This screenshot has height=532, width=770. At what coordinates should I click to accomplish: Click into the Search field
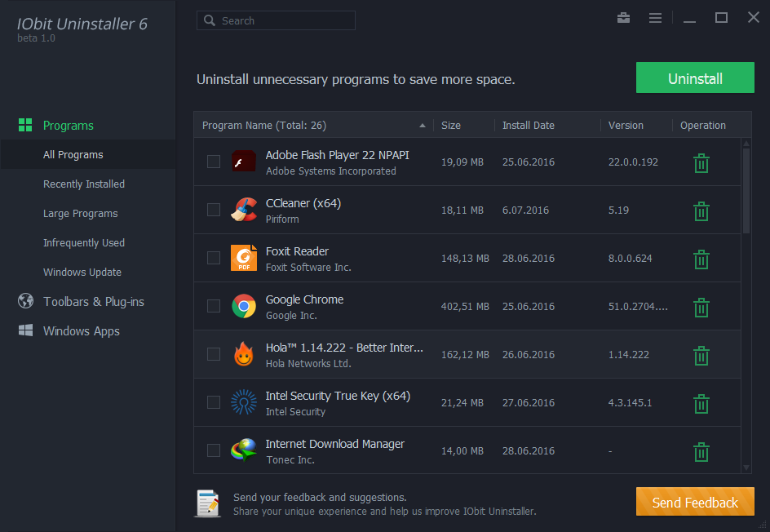[276, 20]
